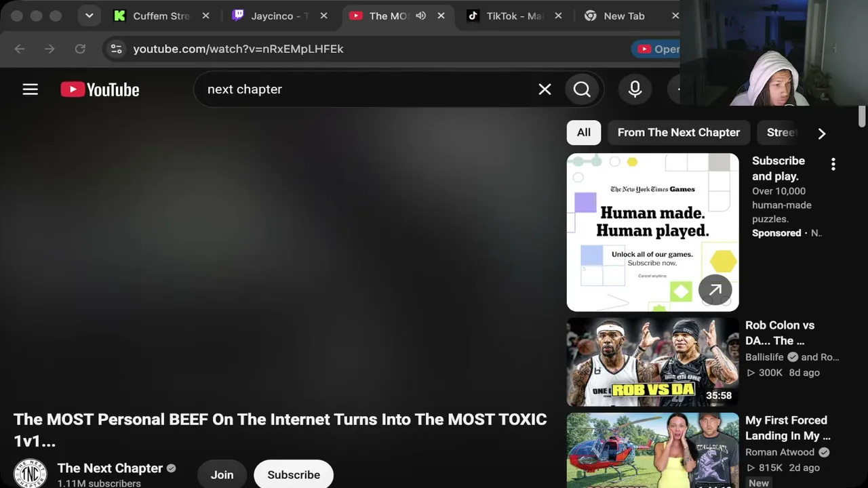This screenshot has width=868, height=488.
Task: Click the magnifier search button
Action: 582,89
